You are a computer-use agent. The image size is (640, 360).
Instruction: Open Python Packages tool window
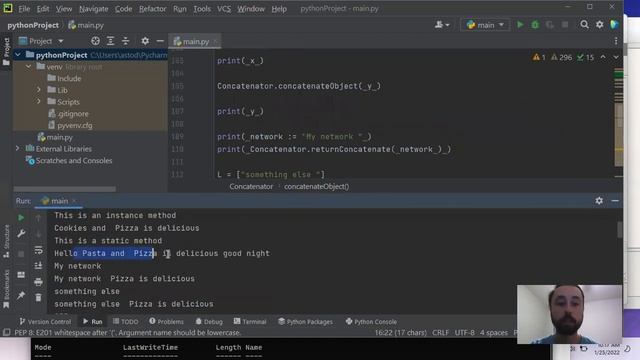click(305, 322)
